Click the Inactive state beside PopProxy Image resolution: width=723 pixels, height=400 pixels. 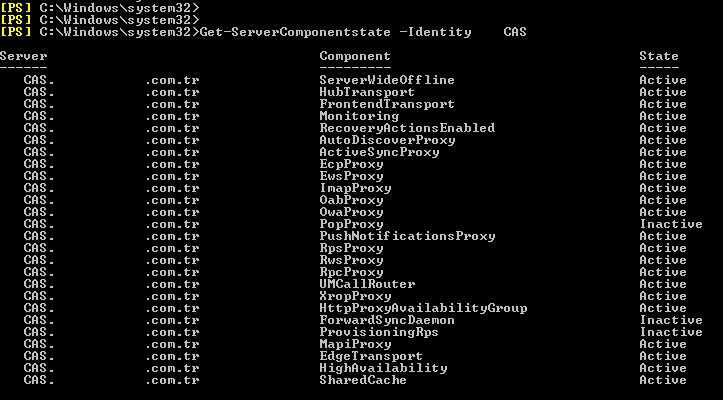670,224
